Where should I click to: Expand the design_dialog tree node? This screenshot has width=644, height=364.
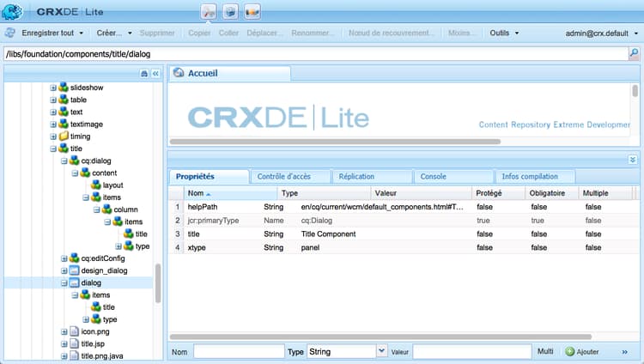click(x=64, y=270)
